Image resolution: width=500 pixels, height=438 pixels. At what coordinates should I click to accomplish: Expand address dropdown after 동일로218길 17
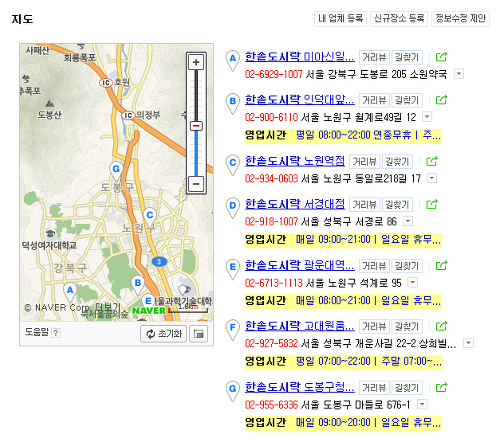tap(432, 178)
